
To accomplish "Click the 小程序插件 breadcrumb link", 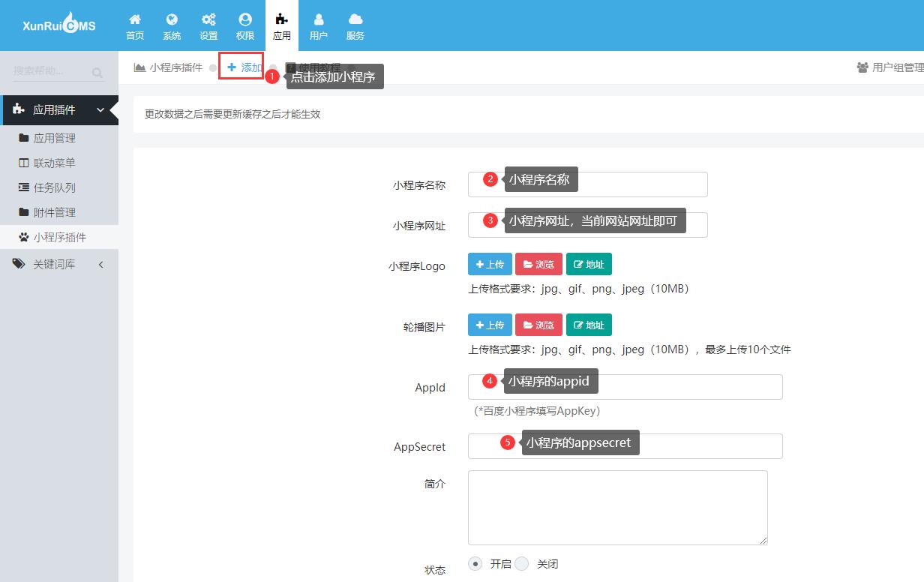I will (176, 67).
